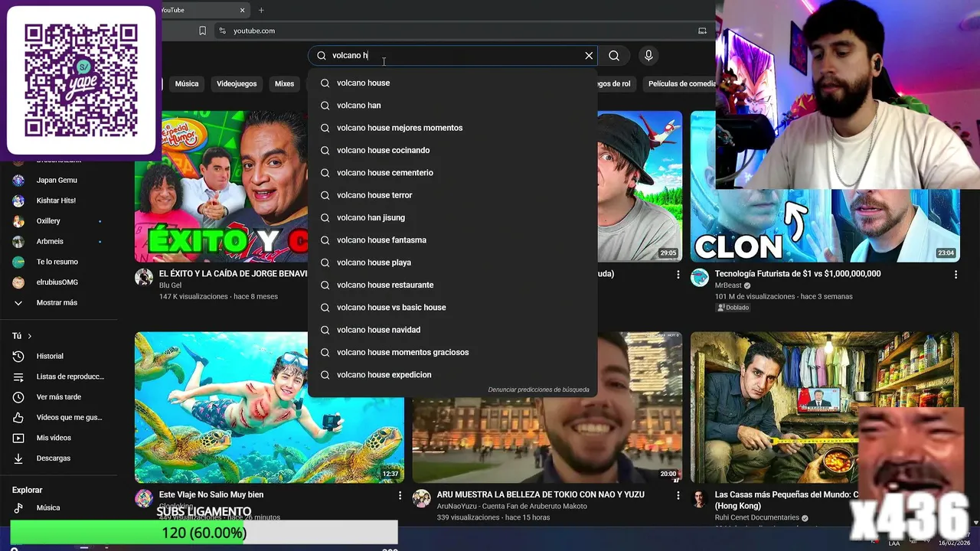Click cast/media icon in address bar
980x551 pixels.
click(702, 31)
